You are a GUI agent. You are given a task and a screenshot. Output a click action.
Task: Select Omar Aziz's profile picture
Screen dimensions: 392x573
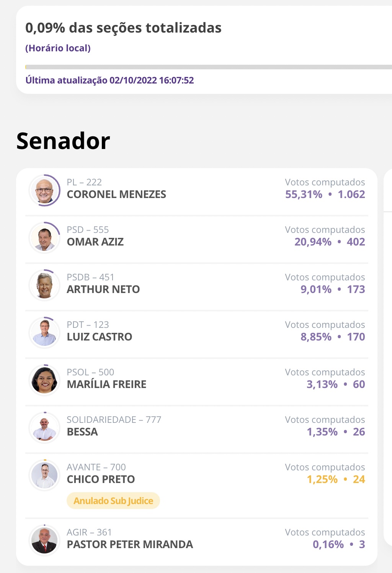44,237
